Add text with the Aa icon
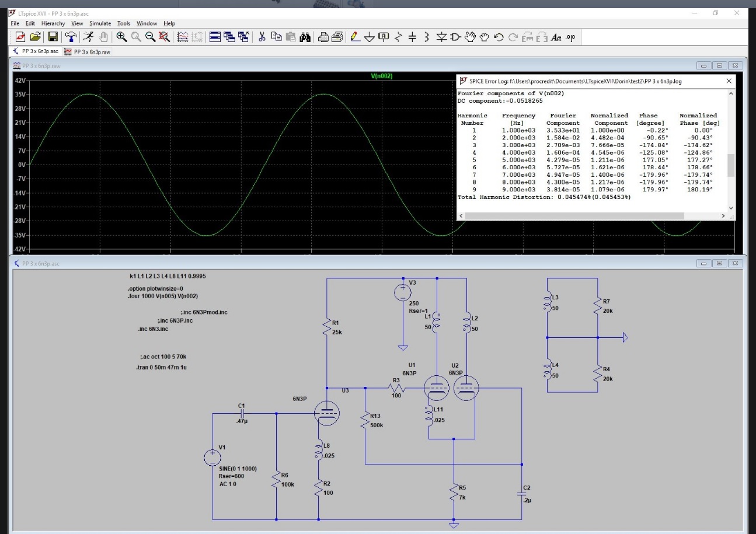The height and width of the screenshot is (534, 756). pos(556,37)
